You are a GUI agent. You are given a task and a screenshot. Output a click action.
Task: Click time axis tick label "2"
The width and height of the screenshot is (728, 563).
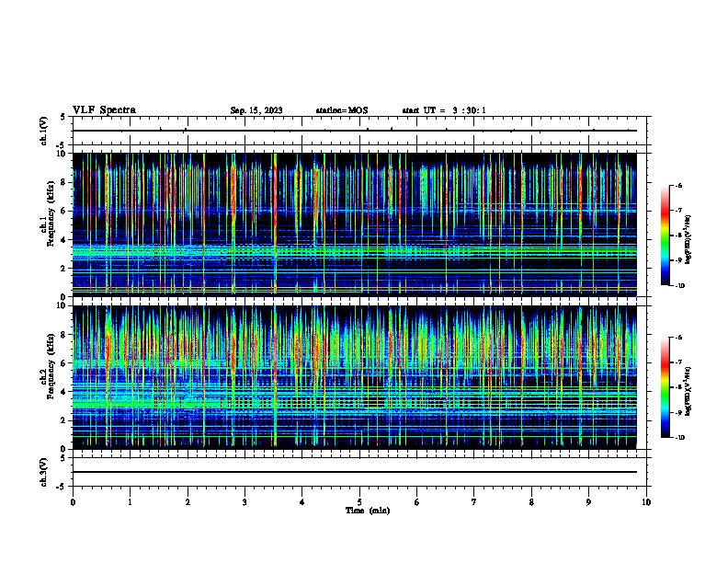[188, 502]
